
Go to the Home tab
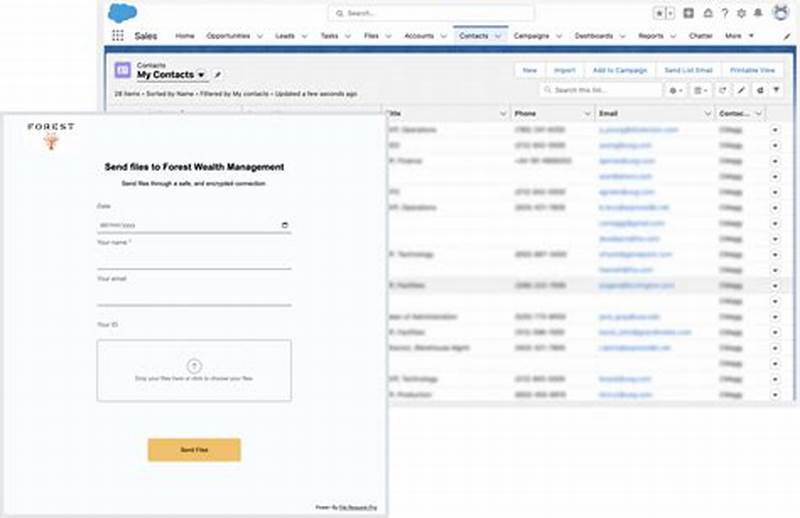pyautogui.click(x=185, y=36)
